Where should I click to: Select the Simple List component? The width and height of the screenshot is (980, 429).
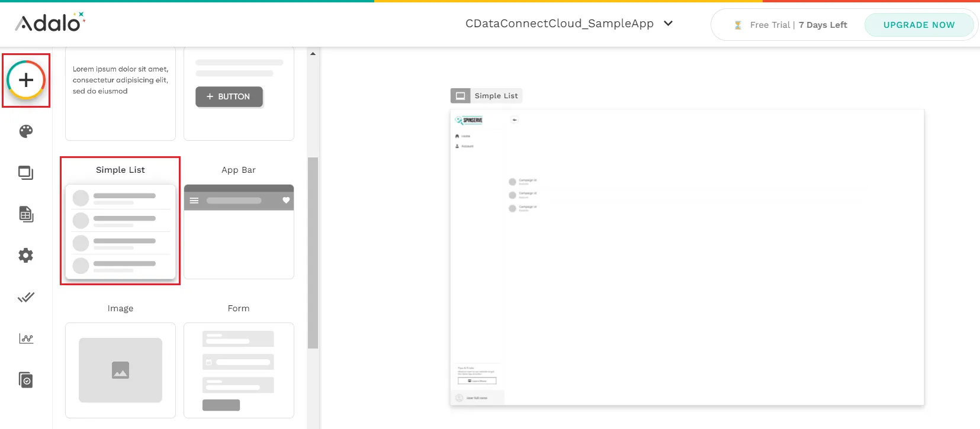tap(120, 231)
